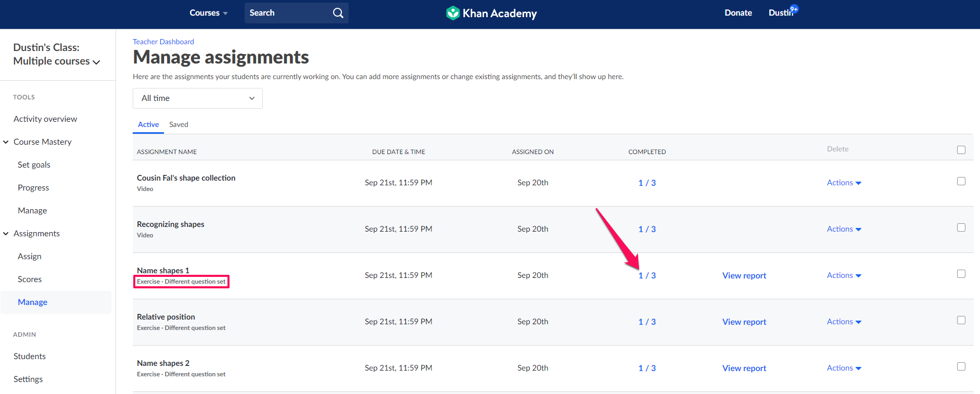The height and width of the screenshot is (394, 980).
Task: Tick the select-all checkbox in header
Action: tap(961, 150)
